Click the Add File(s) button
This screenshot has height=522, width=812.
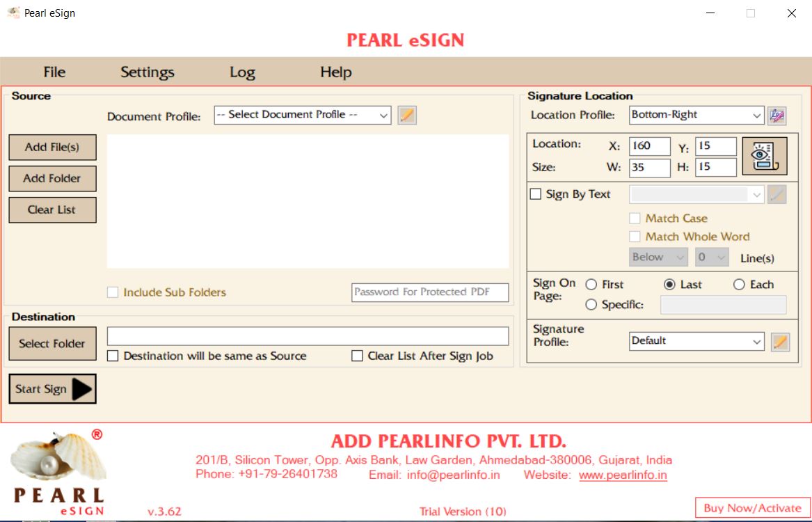point(52,148)
